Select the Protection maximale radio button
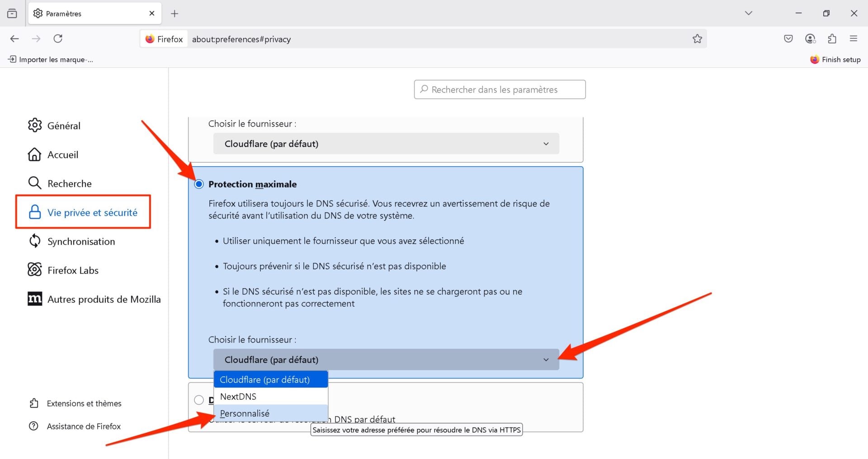This screenshot has width=868, height=459. click(x=199, y=184)
